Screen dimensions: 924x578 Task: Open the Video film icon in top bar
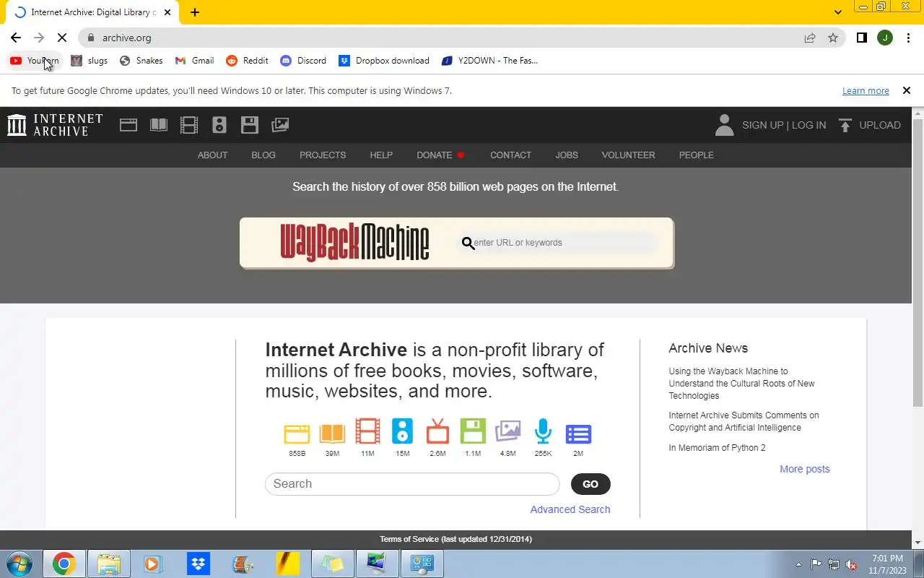pyautogui.click(x=189, y=125)
